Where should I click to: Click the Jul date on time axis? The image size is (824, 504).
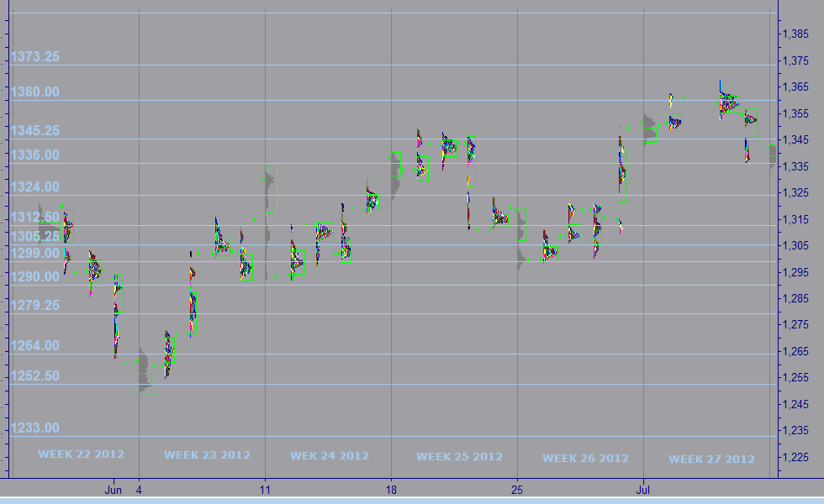(x=643, y=488)
